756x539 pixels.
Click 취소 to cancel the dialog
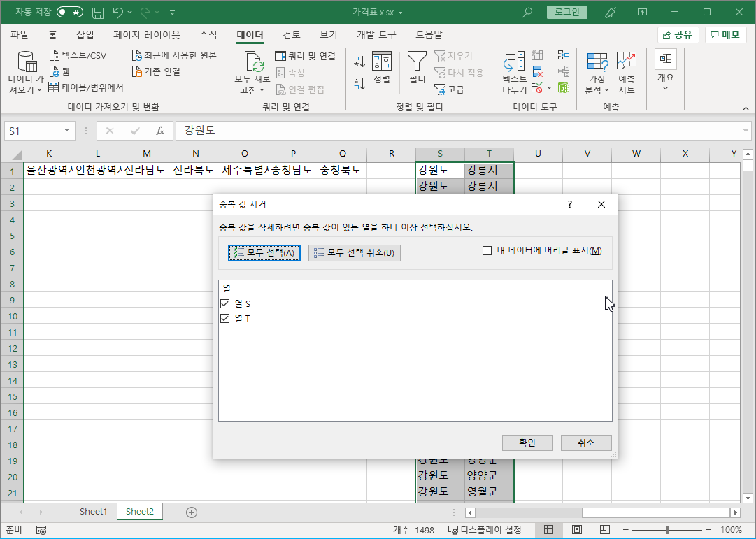pos(586,443)
